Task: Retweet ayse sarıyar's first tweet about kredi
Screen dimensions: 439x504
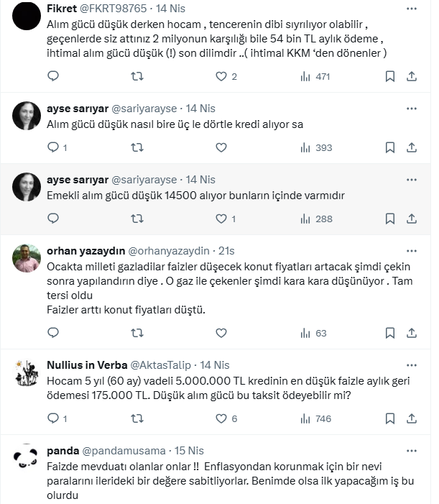Action: click(x=135, y=147)
